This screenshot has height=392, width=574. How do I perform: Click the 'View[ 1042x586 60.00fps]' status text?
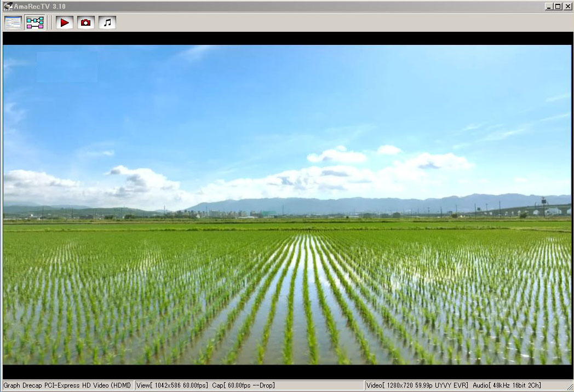(172, 385)
